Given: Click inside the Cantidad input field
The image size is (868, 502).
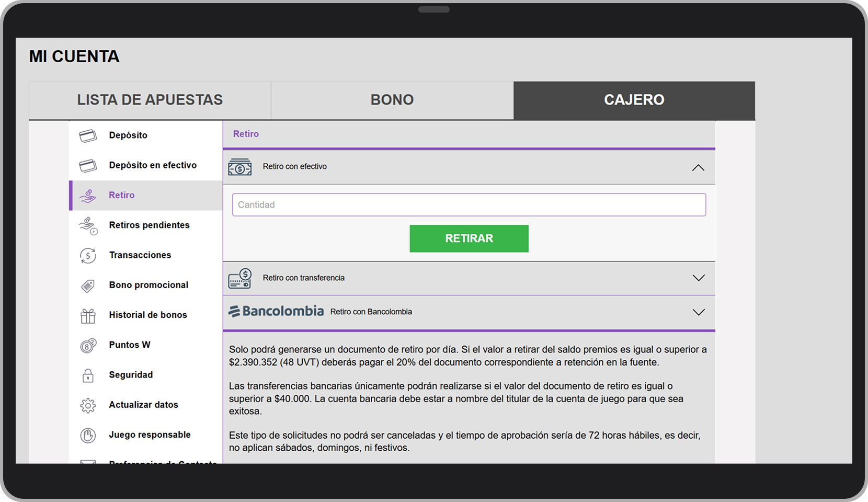Looking at the screenshot, I should point(469,204).
